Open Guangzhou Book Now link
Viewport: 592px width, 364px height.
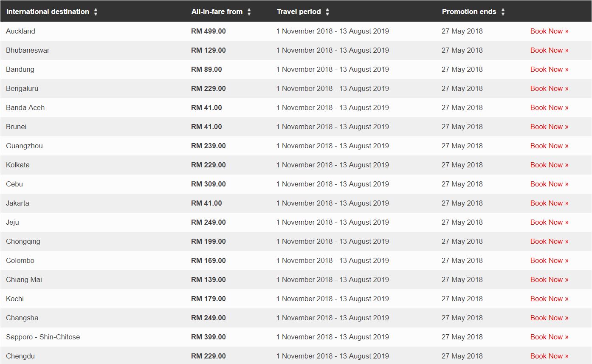[x=549, y=146]
